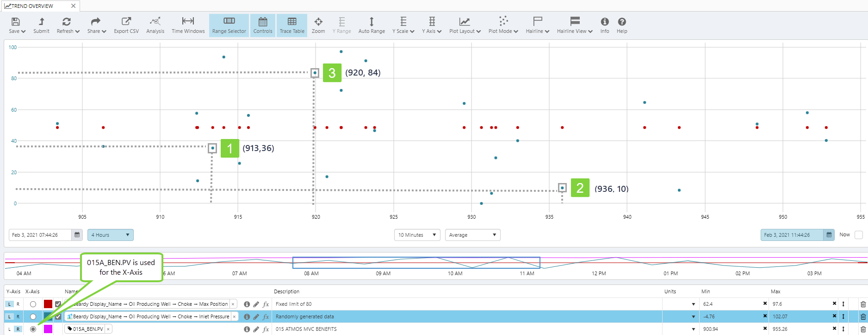This screenshot has height=335, width=868.
Task: Toggle the Range Selector
Action: 229,25
